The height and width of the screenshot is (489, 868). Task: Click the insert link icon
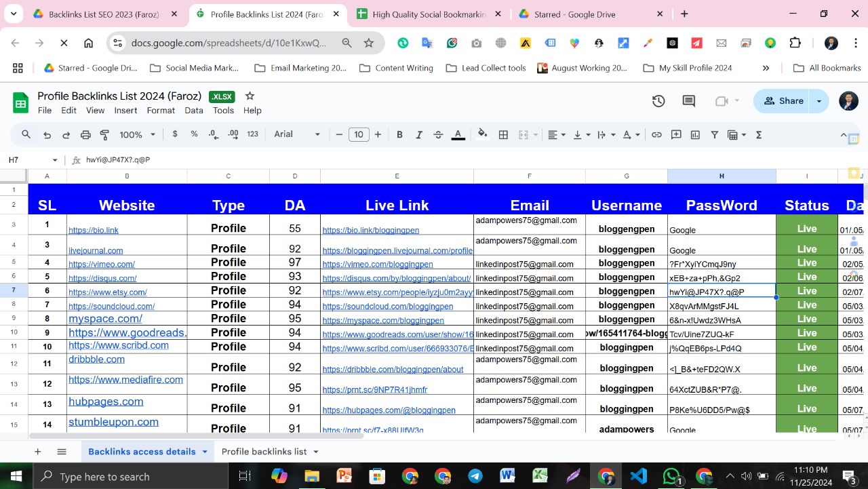[x=656, y=135]
